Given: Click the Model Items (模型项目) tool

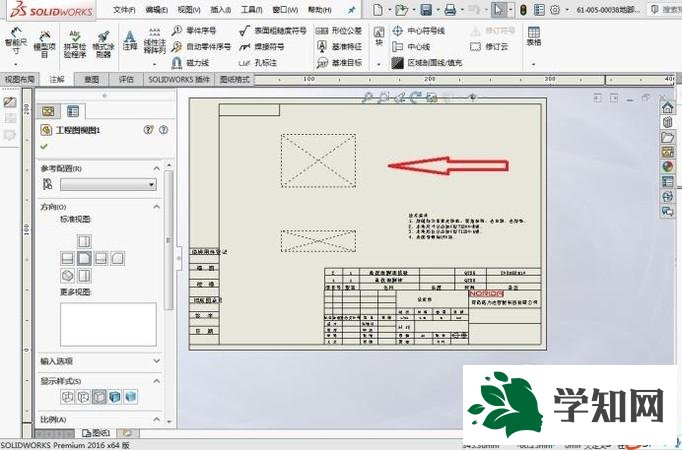Looking at the screenshot, I should coord(45,43).
